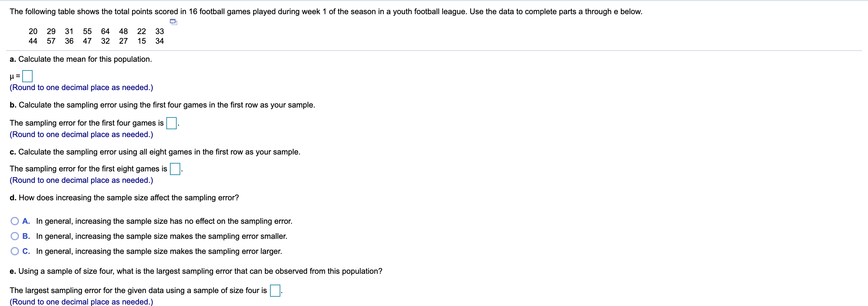Click the largest sampling error answer box
The height and width of the screenshot is (306, 868).
coord(275,291)
